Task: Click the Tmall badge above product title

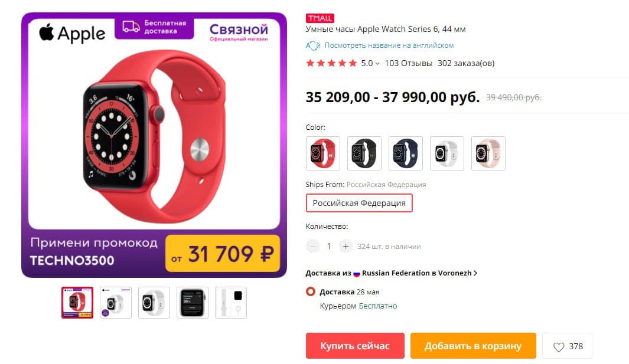Action: point(320,18)
